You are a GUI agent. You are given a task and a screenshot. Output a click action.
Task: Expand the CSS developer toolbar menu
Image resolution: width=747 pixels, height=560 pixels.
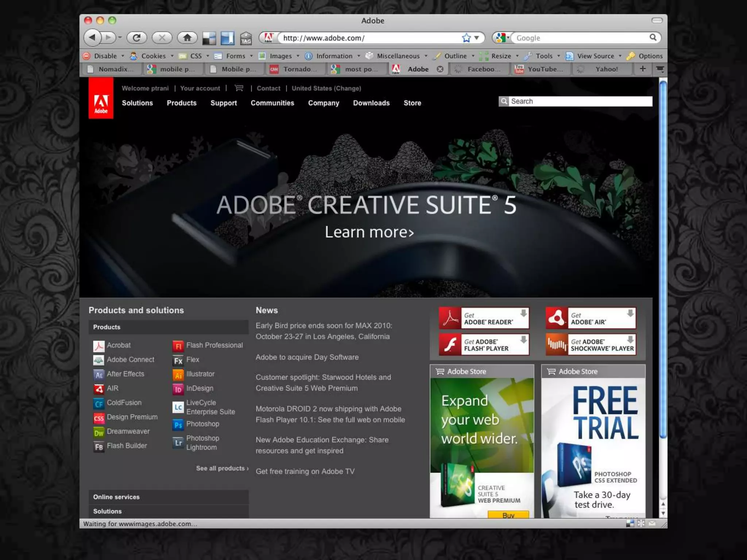coord(196,56)
